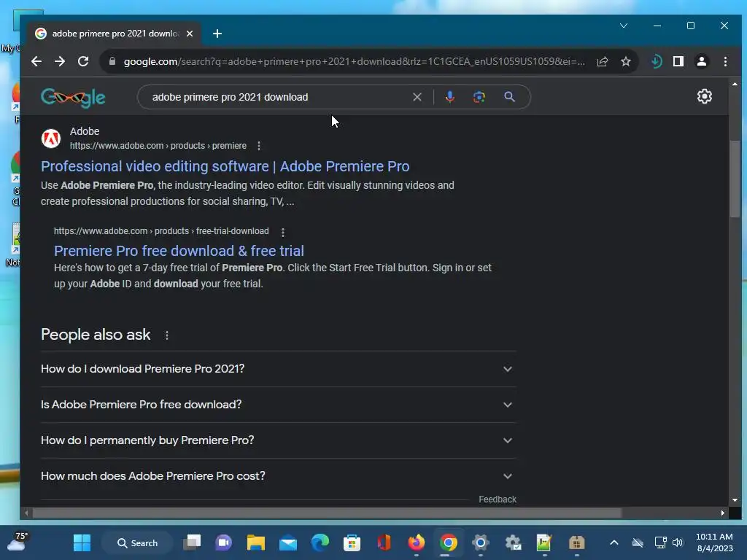Open the volume control in system tray
Viewport: 747px width, 560px height.
click(x=678, y=542)
